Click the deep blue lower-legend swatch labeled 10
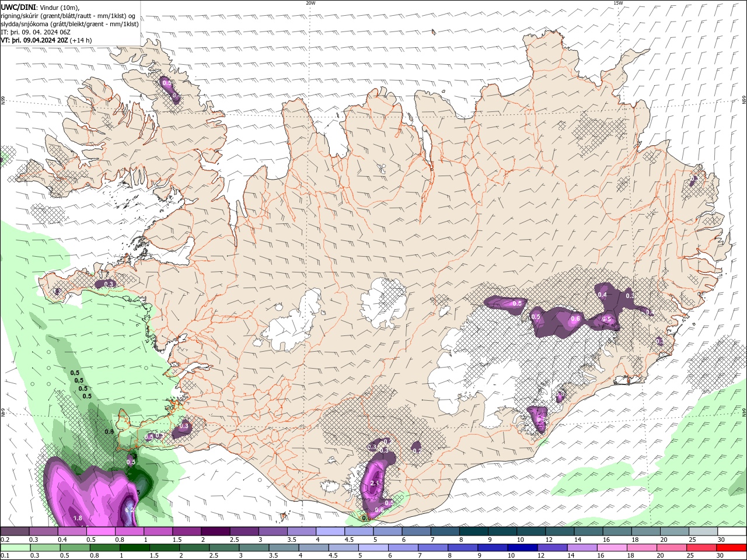 coord(522,548)
